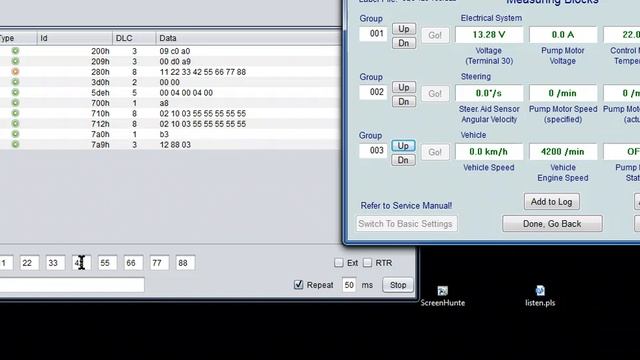The height and width of the screenshot is (360, 640).
Task: Click the green status icon for row 200h
Action: tap(15, 51)
